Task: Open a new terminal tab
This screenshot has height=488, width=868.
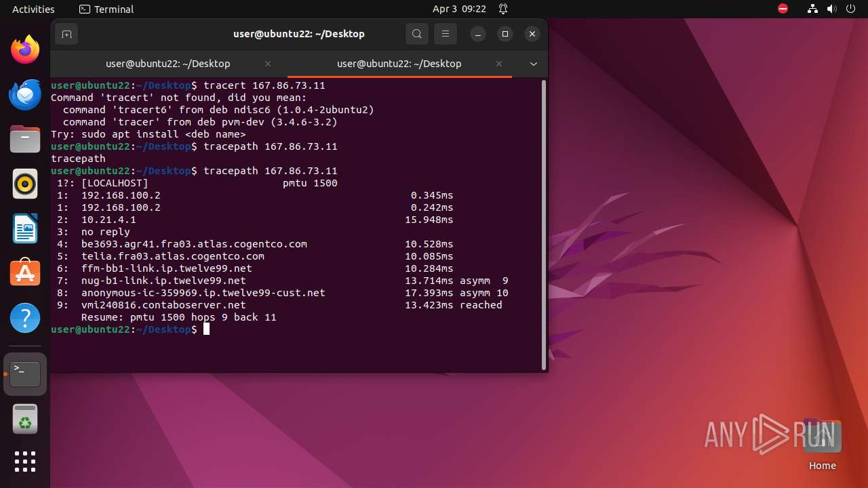Action: pyautogui.click(x=66, y=34)
